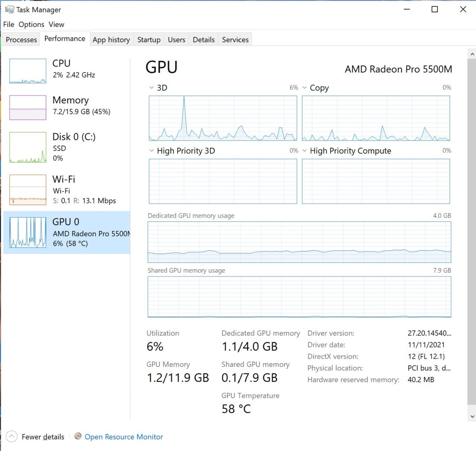Open the 3D graph engine dropdown
This screenshot has height=451, width=476.
(x=151, y=88)
